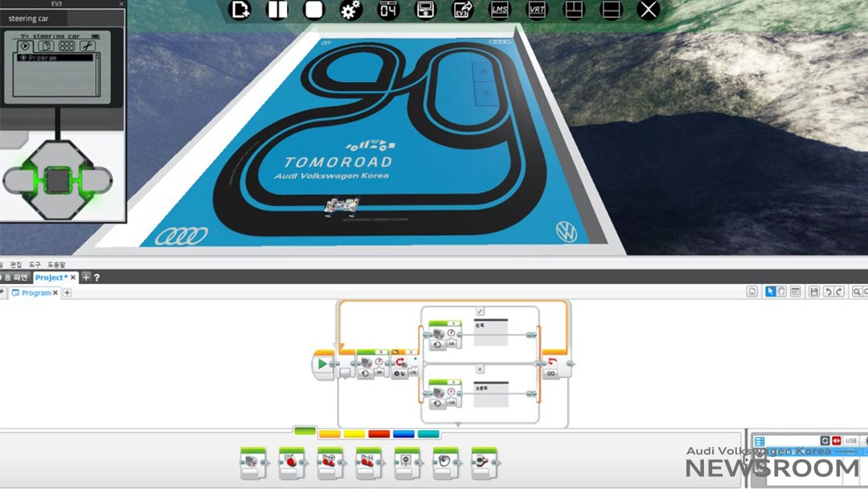Click the Redo arrow icon

pyautogui.click(x=839, y=292)
